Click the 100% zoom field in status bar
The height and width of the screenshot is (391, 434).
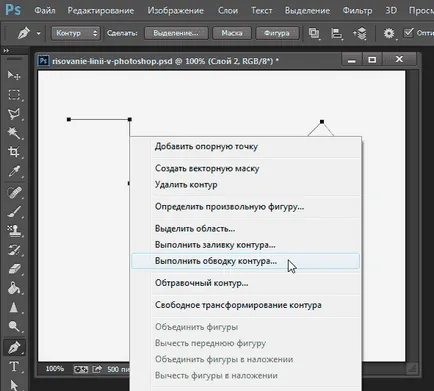pyautogui.click(x=55, y=369)
